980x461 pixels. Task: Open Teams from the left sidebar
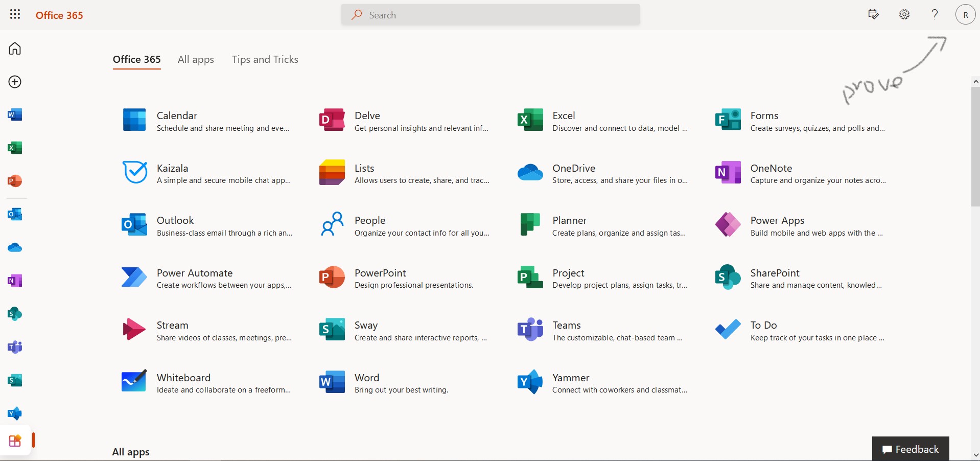coord(15,348)
